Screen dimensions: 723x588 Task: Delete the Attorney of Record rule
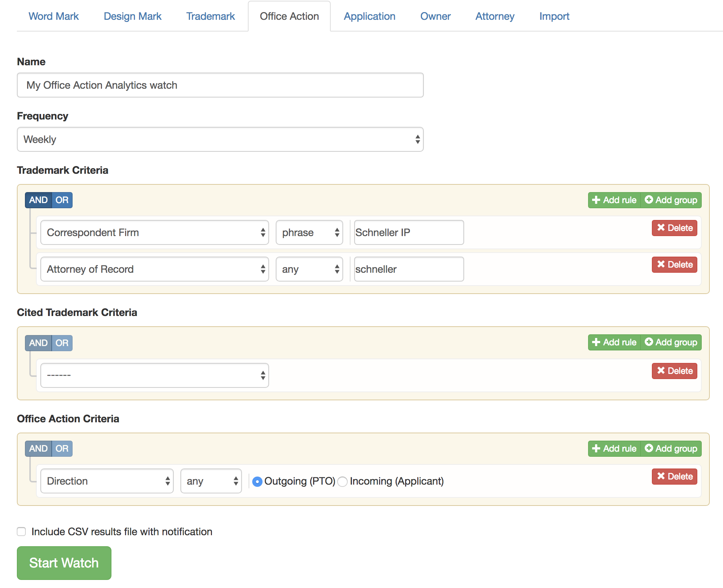[674, 265]
